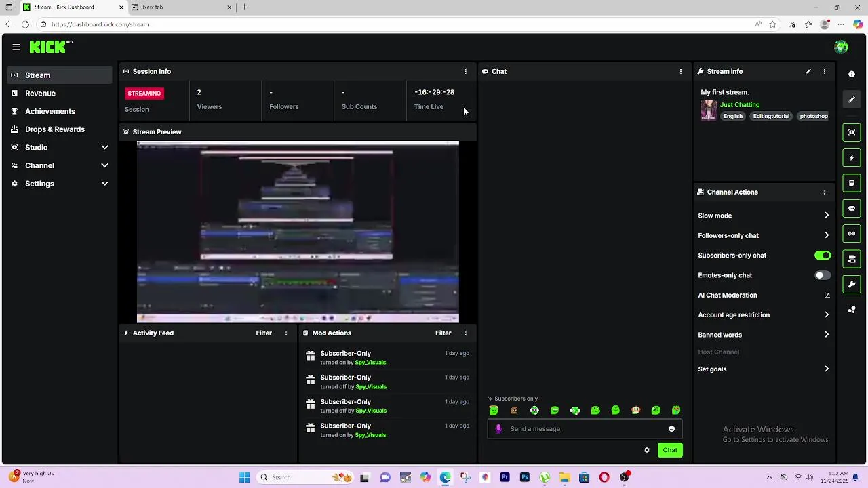Insert the brown angry face emote
Viewport: 868px width, 488px height.
514,410
